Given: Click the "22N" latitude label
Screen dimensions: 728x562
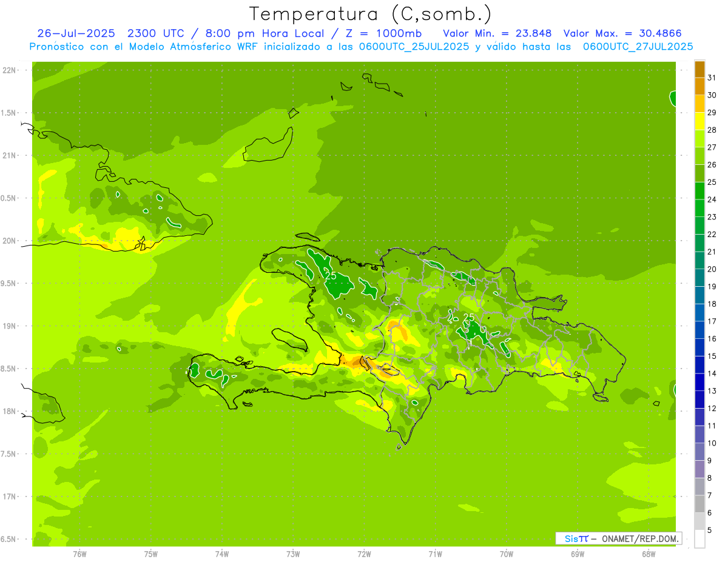Looking at the screenshot, I should pyautogui.click(x=10, y=70).
